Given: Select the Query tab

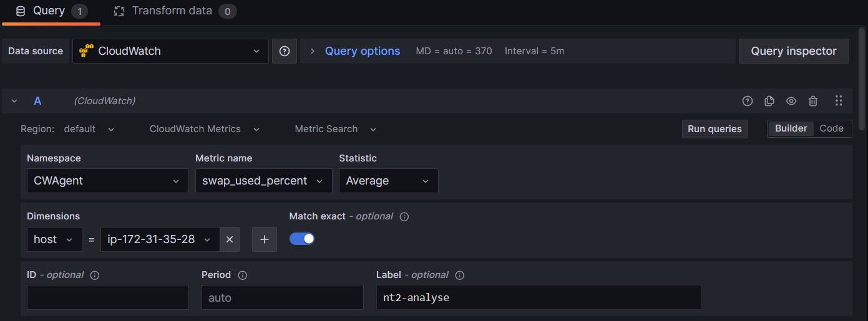Looking at the screenshot, I should [x=51, y=11].
